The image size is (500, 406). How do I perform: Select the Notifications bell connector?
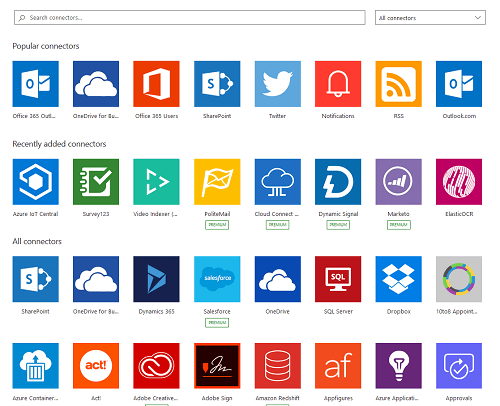click(338, 84)
